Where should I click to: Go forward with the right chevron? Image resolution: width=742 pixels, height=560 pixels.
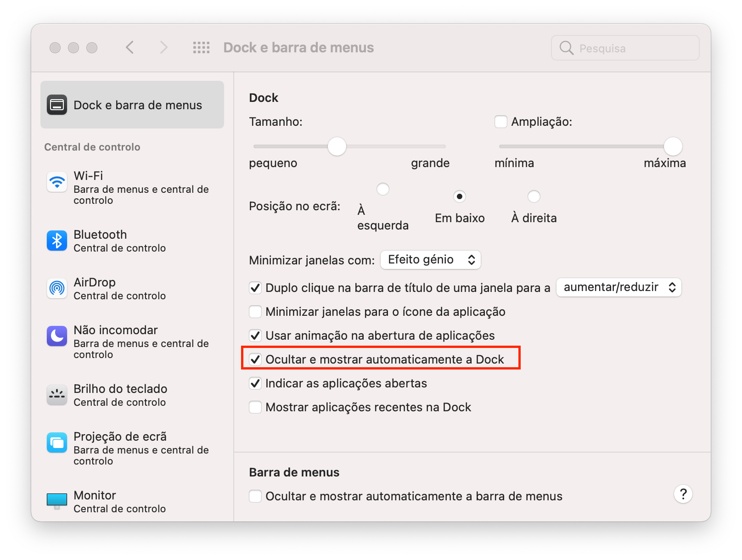point(163,47)
